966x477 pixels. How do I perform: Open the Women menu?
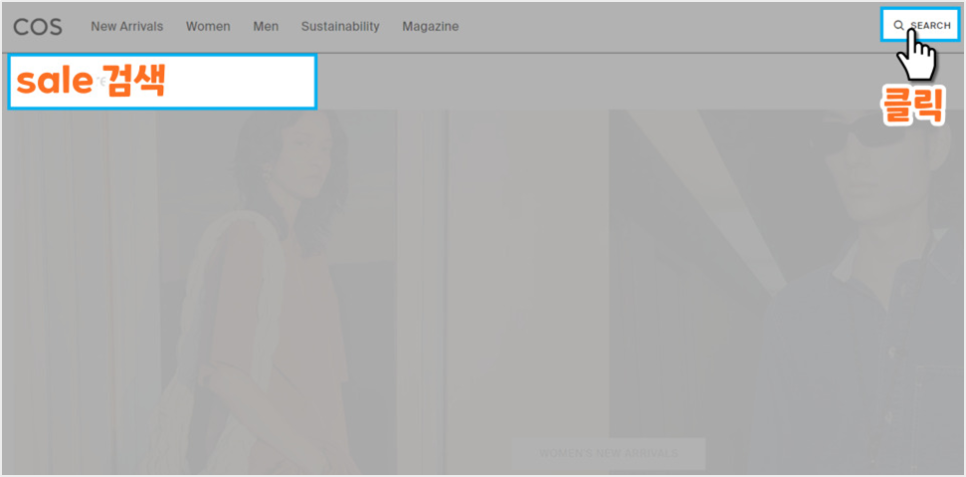click(x=208, y=26)
